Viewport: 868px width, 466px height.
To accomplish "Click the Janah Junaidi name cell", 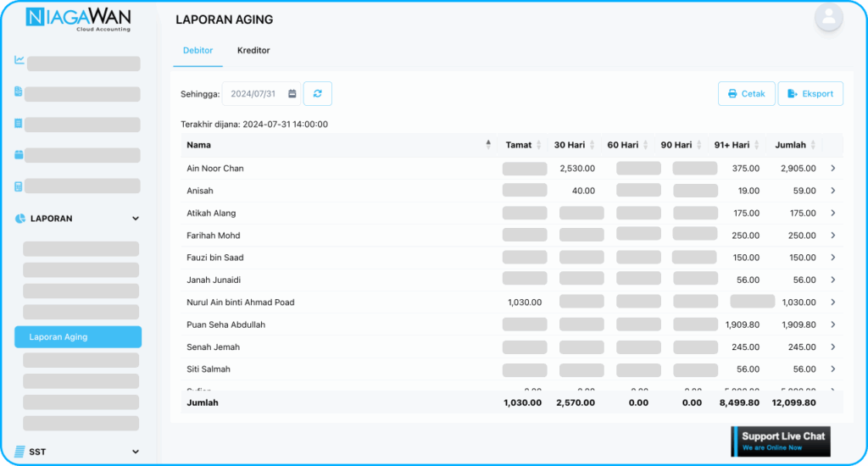I will tap(214, 280).
